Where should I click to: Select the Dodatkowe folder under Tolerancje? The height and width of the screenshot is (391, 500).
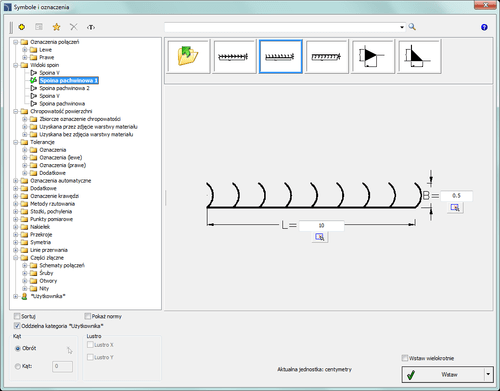52,173
